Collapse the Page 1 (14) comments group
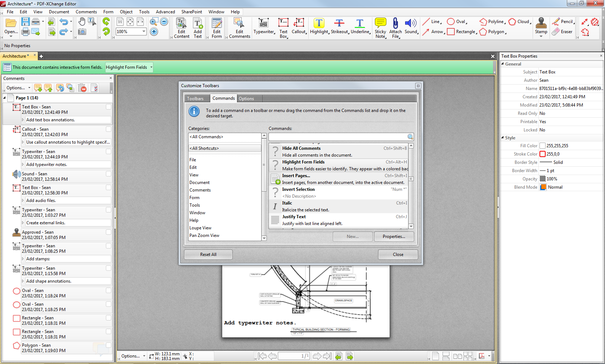 tap(5, 98)
